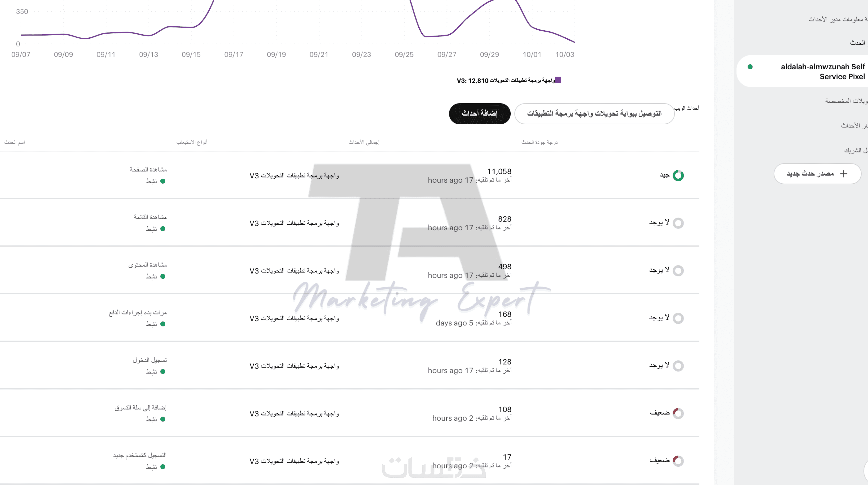
Task: Click purple legend swatch for Conversions API V3
Action: (558, 80)
